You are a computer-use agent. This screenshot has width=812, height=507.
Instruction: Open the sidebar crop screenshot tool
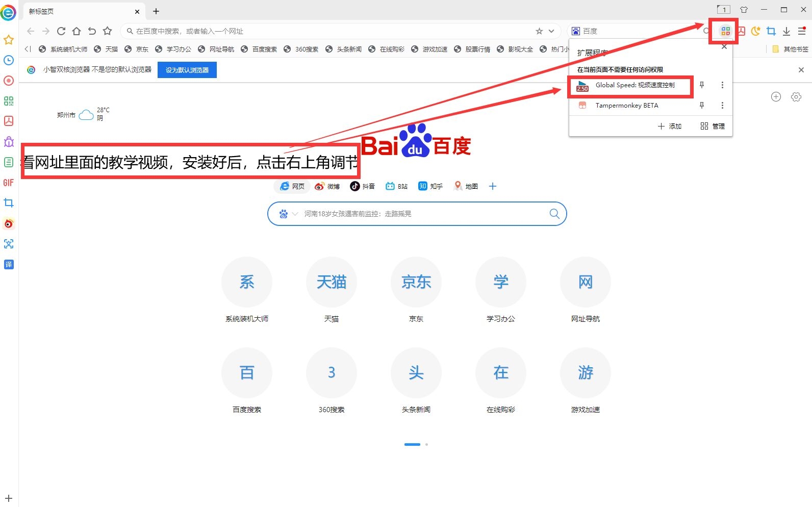pyautogui.click(x=9, y=203)
